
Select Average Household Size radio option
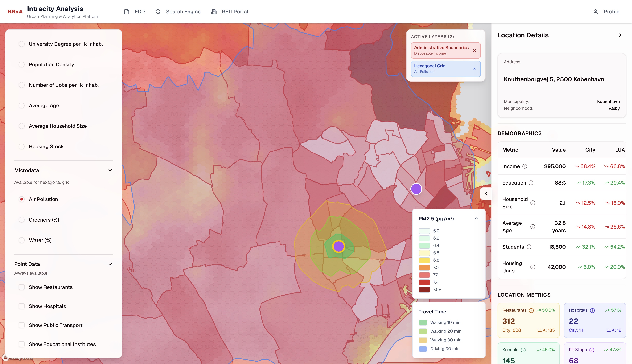[x=22, y=126]
